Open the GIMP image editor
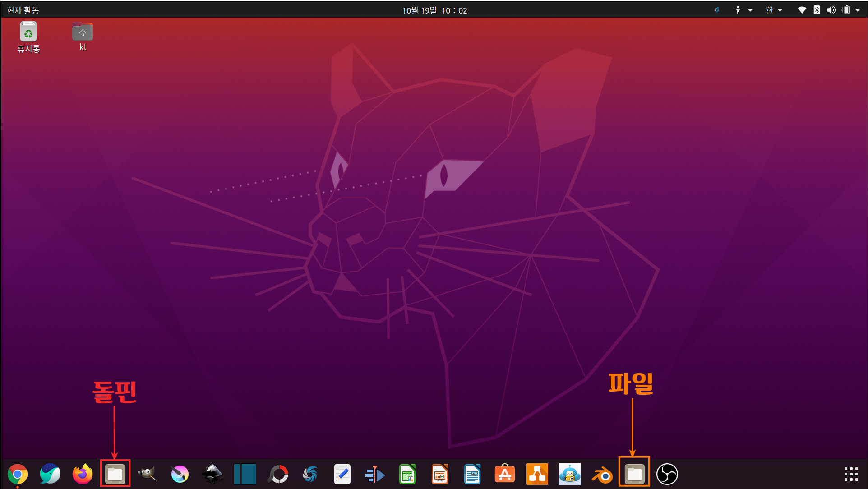This screenshot has height=489, width=868. coord(147,474)
